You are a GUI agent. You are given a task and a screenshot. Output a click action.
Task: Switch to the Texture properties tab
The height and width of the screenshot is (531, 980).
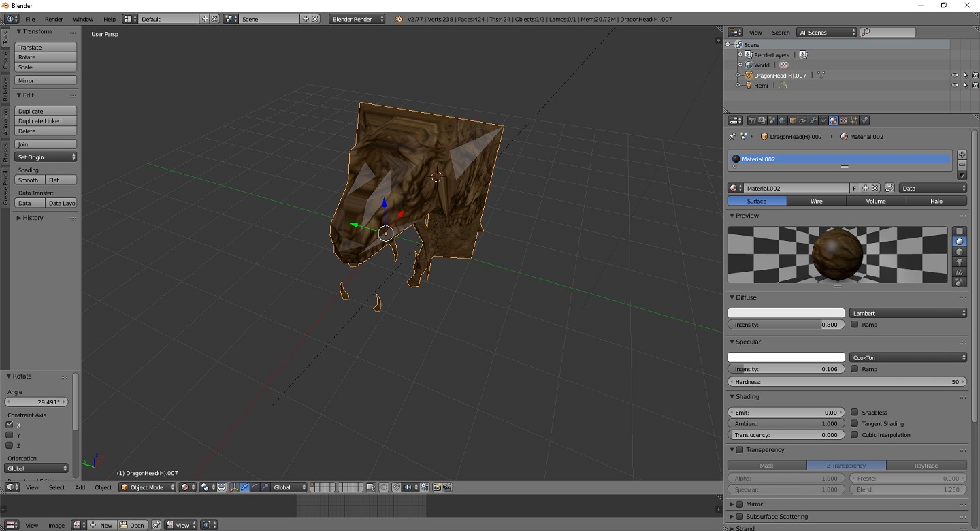(844, 120)
